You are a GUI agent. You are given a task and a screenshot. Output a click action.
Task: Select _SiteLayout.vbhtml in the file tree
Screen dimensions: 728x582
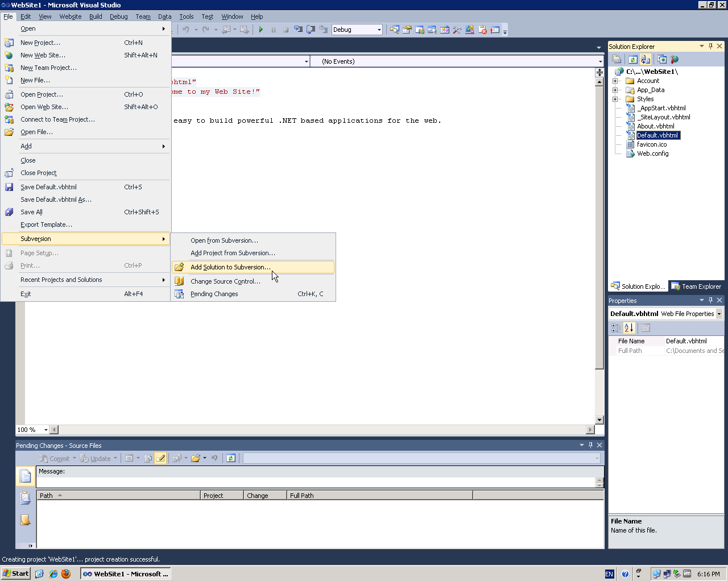pyautogui.click(x=663, y=117)
